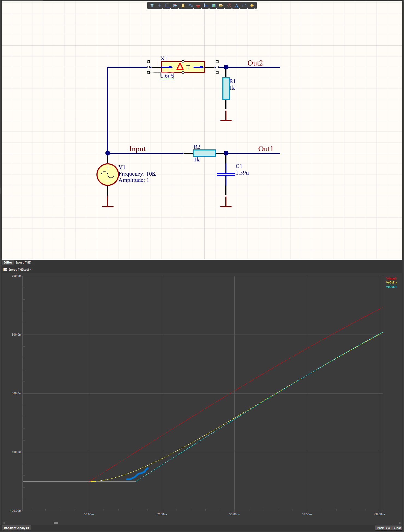Viewport: 404px width, 532px height.
Task: Click the ground symbol under R1
Action: tap(226, 116)
